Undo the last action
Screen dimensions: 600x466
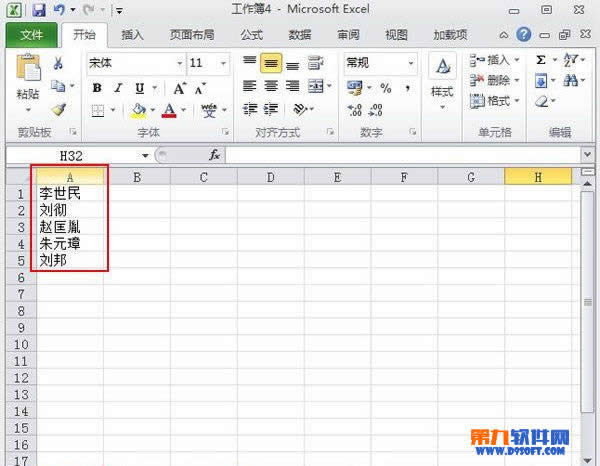[x=59, y=9]
